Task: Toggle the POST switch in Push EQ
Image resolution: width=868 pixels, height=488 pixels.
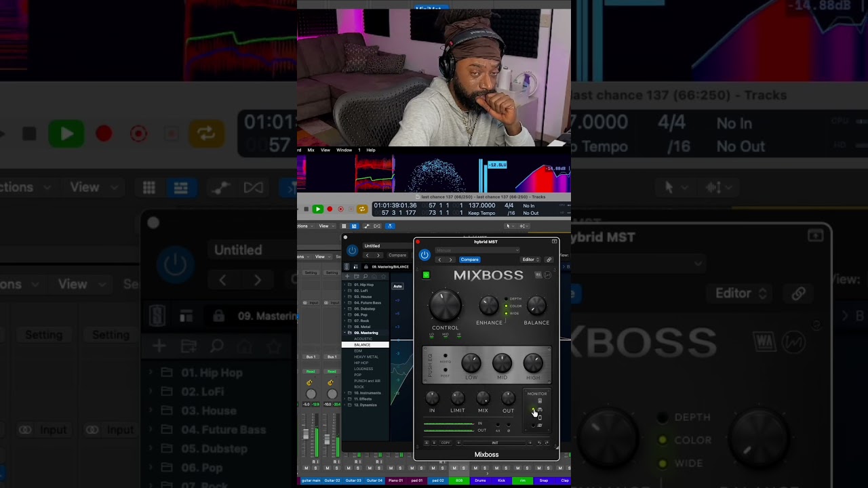Action: click(446, 370)
